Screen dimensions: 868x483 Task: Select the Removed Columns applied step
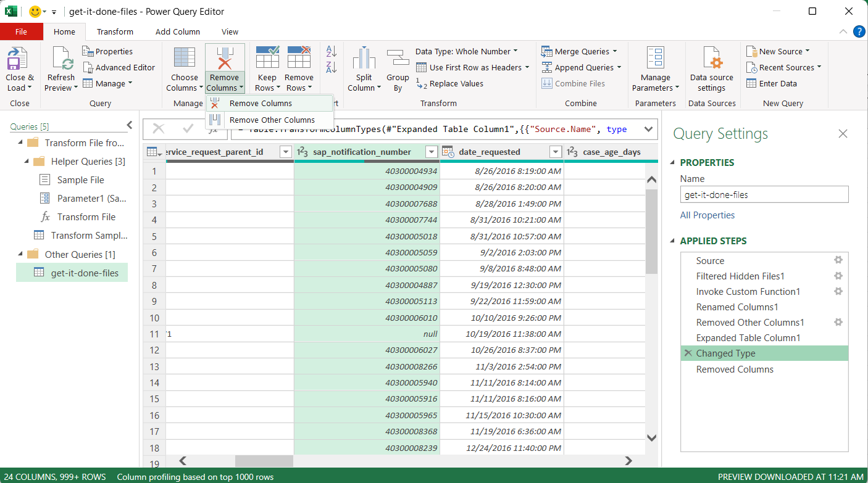point(764,369)
